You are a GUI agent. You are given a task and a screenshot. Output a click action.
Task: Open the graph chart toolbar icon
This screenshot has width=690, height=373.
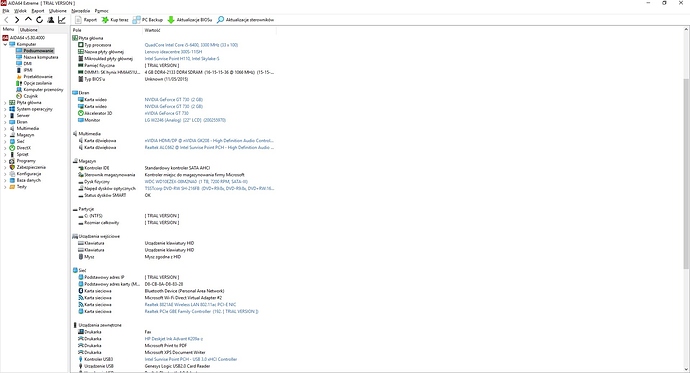[62, 20]
